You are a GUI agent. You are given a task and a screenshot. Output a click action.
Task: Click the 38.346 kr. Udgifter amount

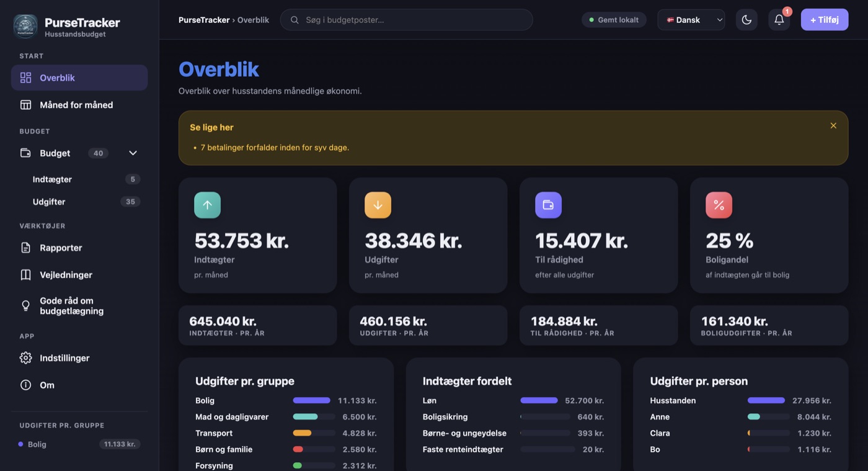point(414,241)
